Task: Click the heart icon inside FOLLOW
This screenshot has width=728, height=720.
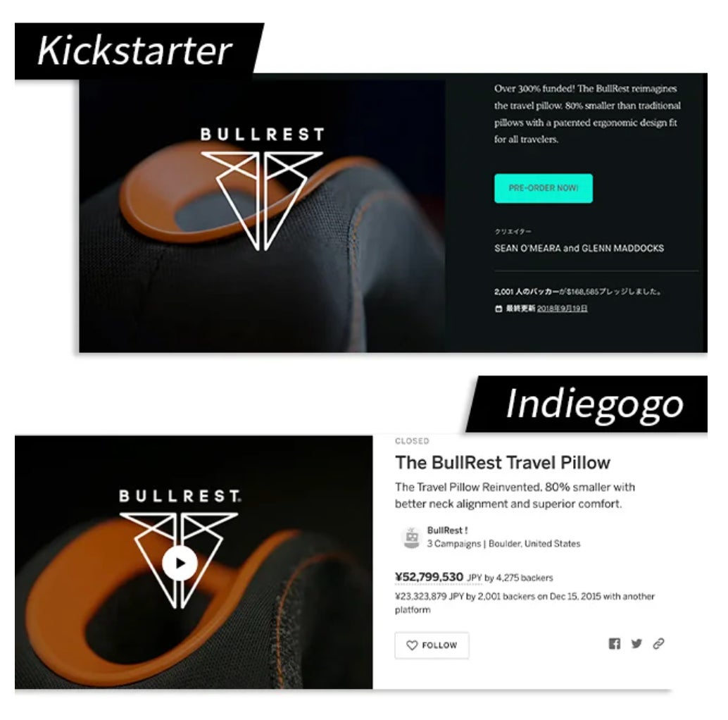Action: pyautogui.click(x=412, y=645)
